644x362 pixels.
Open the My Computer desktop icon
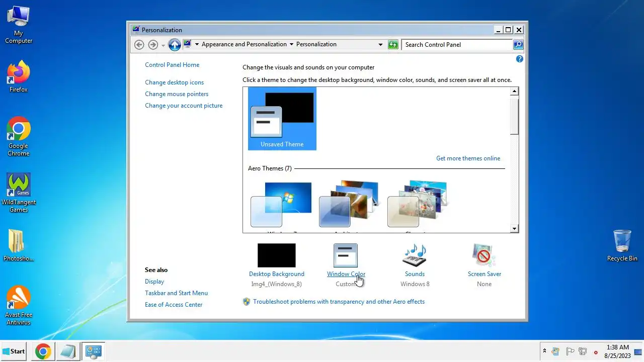pos(19,25)
